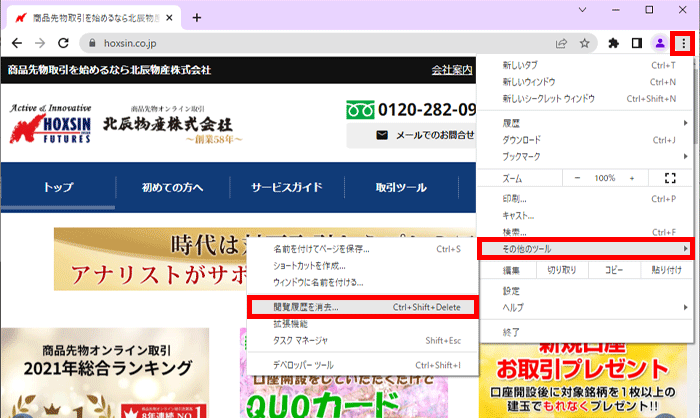The height and width of the screenshot is (418, 700).
Task: Click the profile avatar icon
Action: (x=659, y=43)
